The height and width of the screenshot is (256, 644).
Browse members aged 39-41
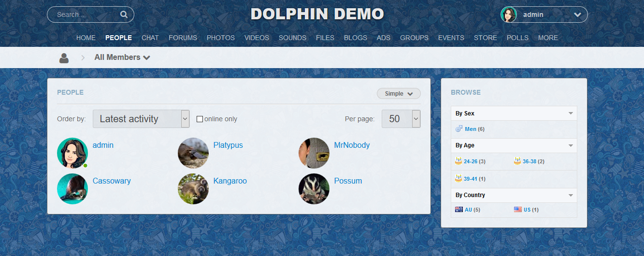pyautogui.click(x=471, y=179)
